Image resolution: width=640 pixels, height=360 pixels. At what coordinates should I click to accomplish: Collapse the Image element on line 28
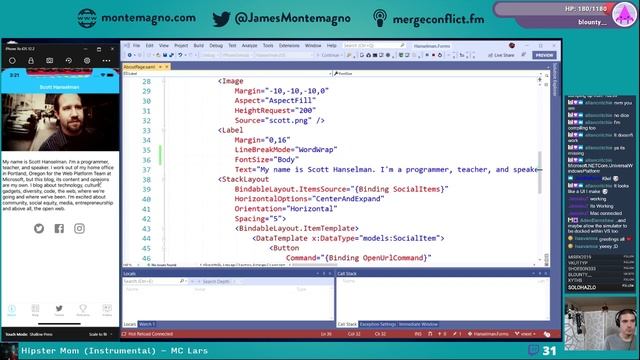click(164, 81)
